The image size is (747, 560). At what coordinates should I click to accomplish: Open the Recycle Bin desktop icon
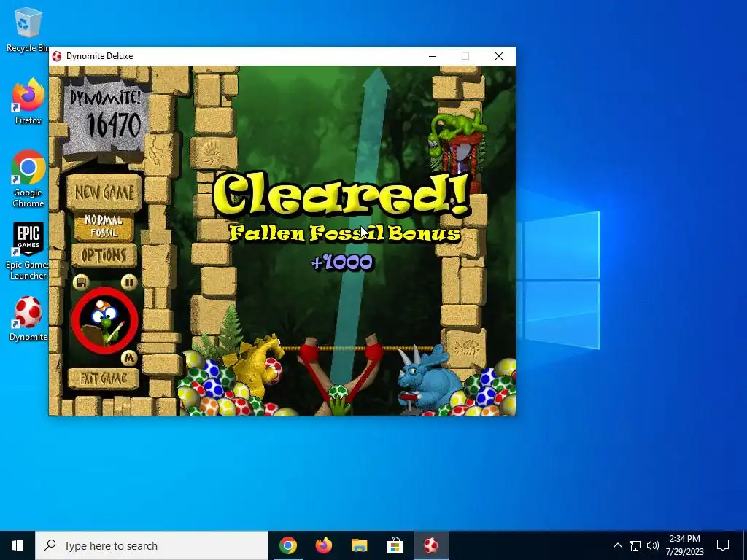[28, 29]
